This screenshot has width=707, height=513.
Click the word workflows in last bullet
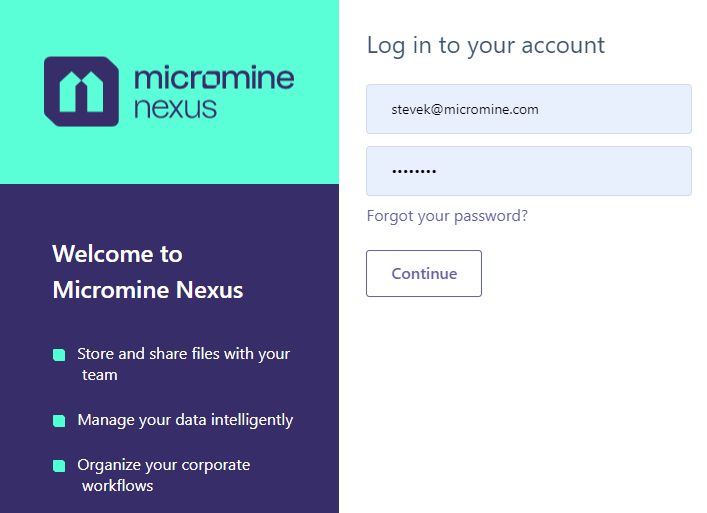pyautogui.click(x=118, y=486)
